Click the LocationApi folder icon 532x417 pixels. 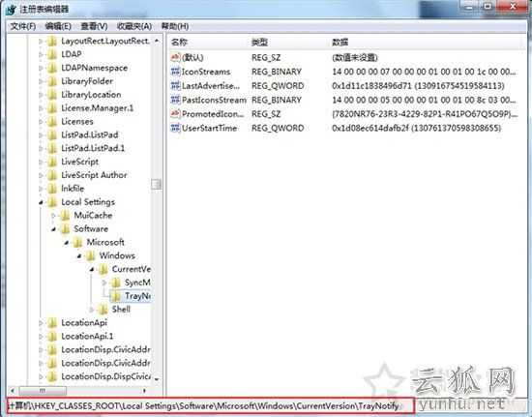click(52, 323)
